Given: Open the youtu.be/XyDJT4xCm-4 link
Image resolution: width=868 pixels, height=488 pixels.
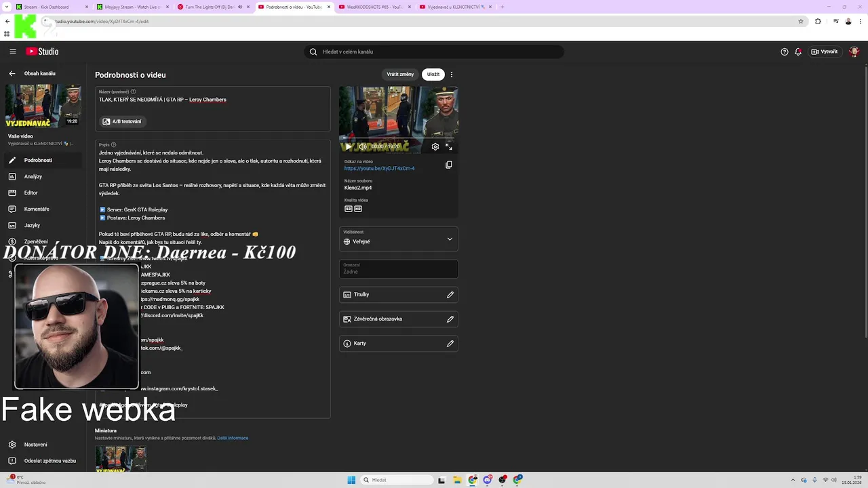Looking at the screenshot, I should pos(379,168).
